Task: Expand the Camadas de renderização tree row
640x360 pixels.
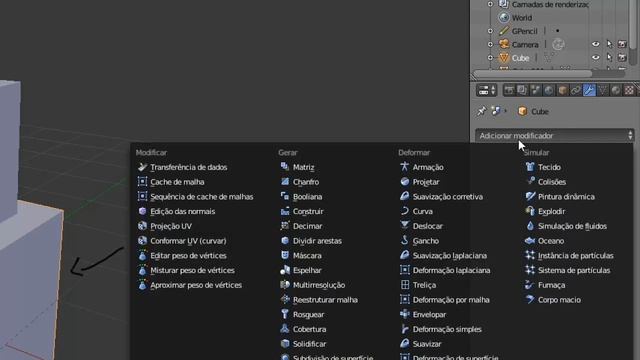Action: 490,4
